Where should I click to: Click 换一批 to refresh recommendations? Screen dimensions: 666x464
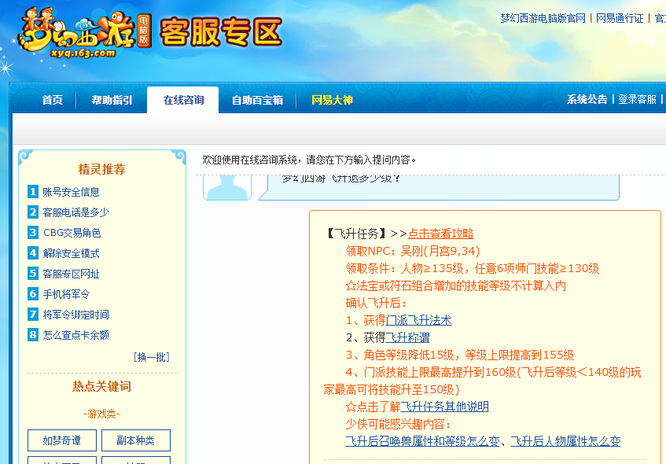click(152, 357)
